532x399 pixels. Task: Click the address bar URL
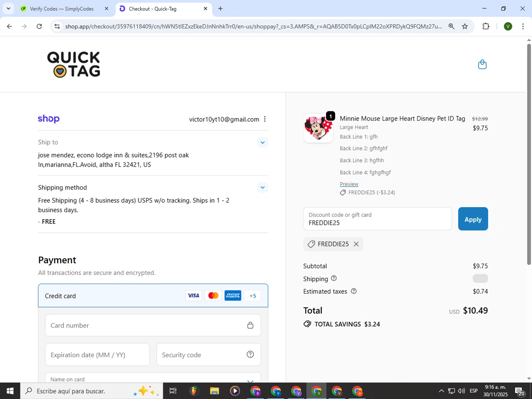click(254, 26)
